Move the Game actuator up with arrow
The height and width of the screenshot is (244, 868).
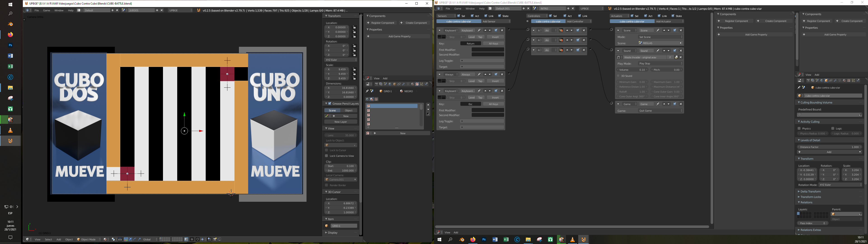664,104
